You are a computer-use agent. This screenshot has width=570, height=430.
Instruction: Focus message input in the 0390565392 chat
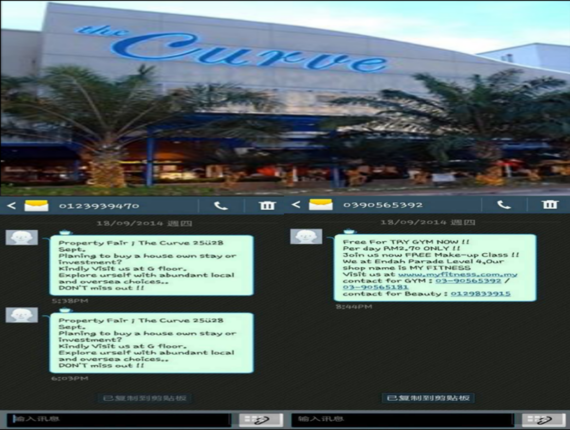[402, 419]
